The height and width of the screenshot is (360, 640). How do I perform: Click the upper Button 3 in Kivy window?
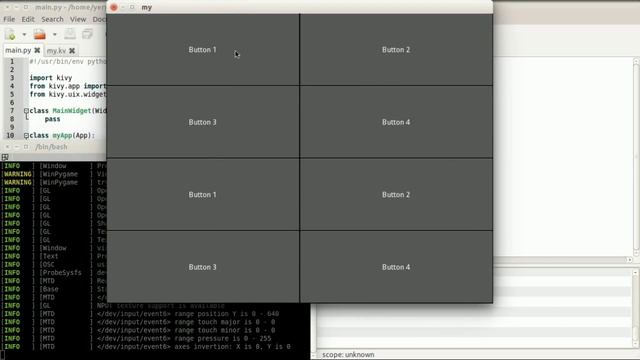point(203,122)
